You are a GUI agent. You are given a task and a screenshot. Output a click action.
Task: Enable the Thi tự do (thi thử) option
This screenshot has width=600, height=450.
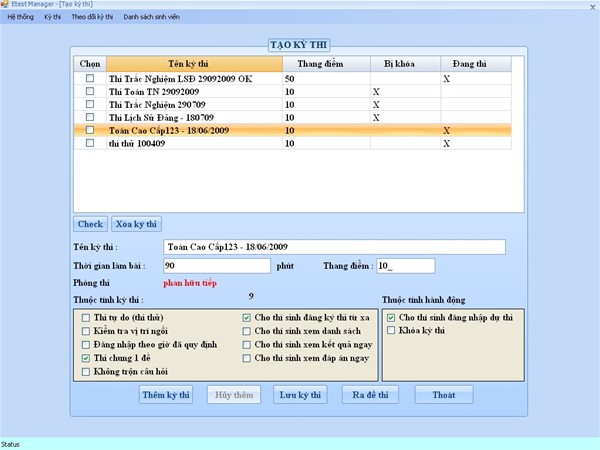pos(85,317)
